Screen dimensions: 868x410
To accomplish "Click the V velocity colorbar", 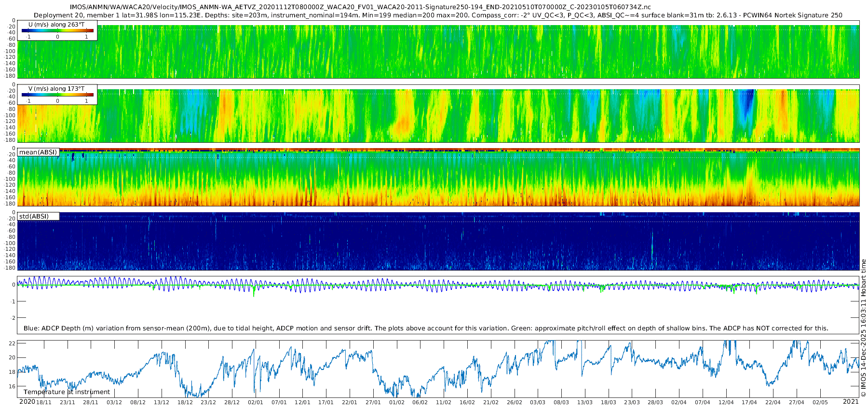I will [57, 95].
